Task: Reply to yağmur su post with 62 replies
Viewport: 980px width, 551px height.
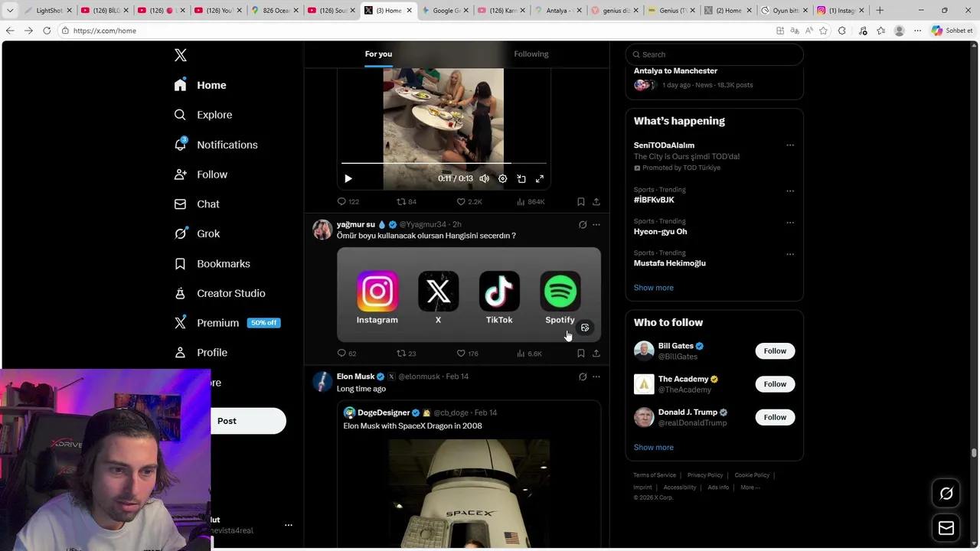Action: tap(347, 354)
